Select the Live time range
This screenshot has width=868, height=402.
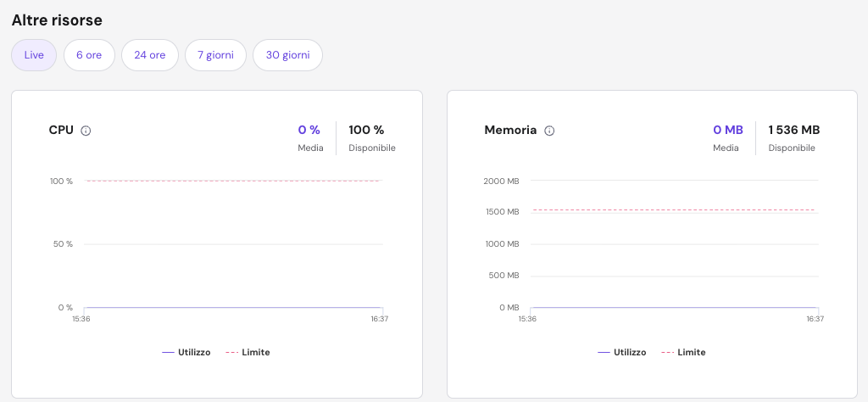[x=34, y=55]
